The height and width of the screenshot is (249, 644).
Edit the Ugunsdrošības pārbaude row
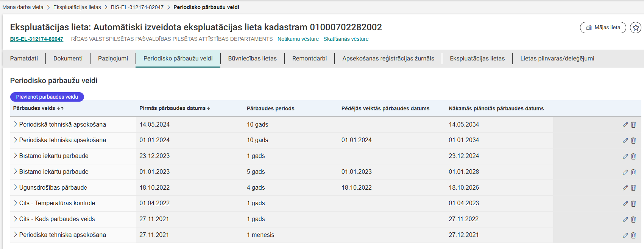tap(625, 188)
